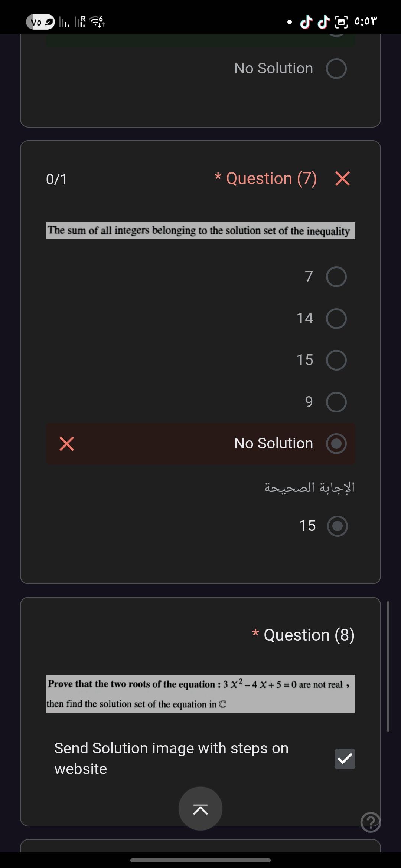Screen dimensions: 401x868
Task: Select the unselected 15 radio option
Action: pyautogui.click(x=336, y=360)
